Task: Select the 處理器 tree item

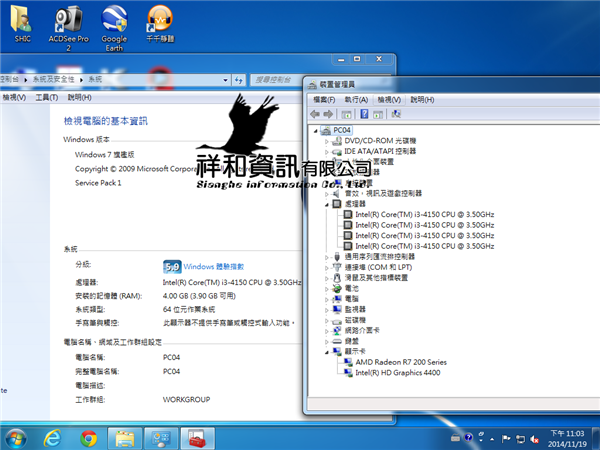Action: click(355, 204)
